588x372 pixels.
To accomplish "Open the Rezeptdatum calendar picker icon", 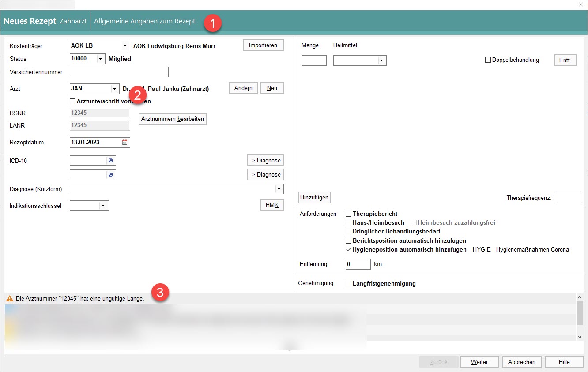I will 125,143.
